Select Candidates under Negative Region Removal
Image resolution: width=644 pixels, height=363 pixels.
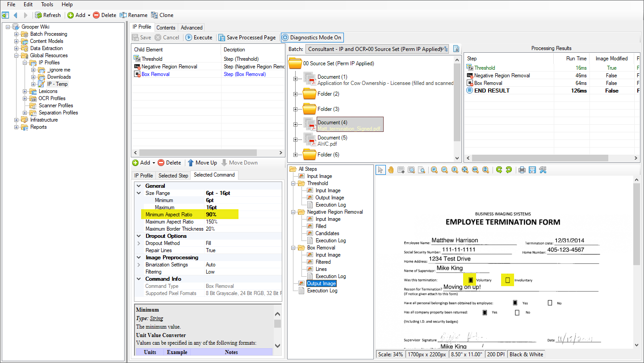point(327,233)
